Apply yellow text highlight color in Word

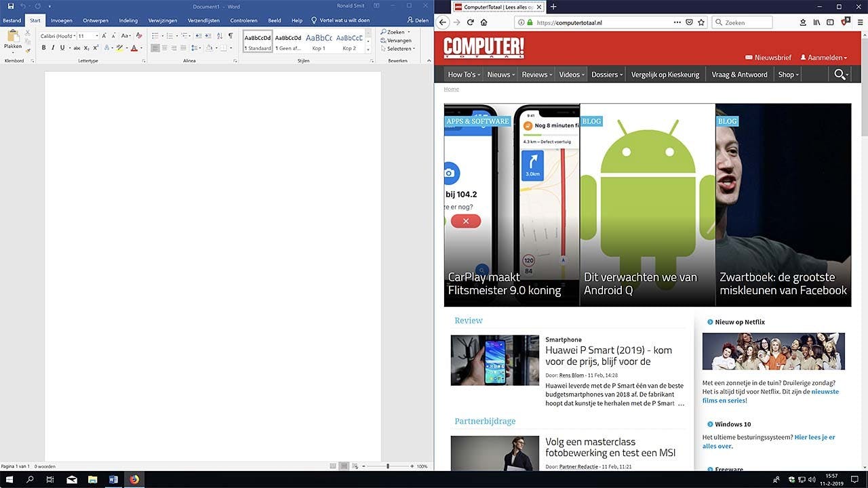119,48
